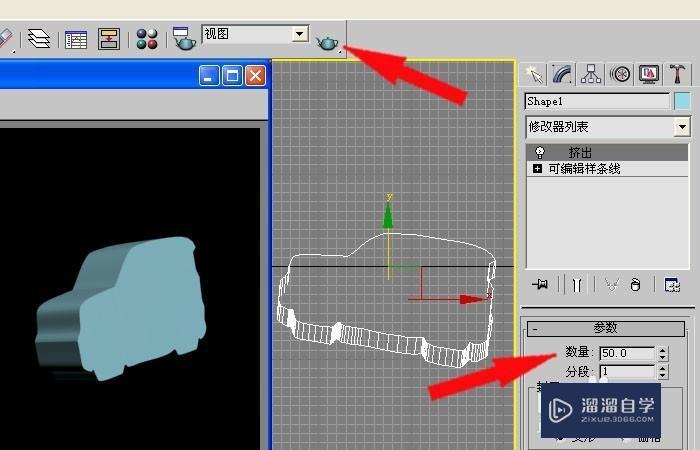Open the Curve Editor toolbar icon
The width and height of the screenshot is (700, 450).
point(76,39)
